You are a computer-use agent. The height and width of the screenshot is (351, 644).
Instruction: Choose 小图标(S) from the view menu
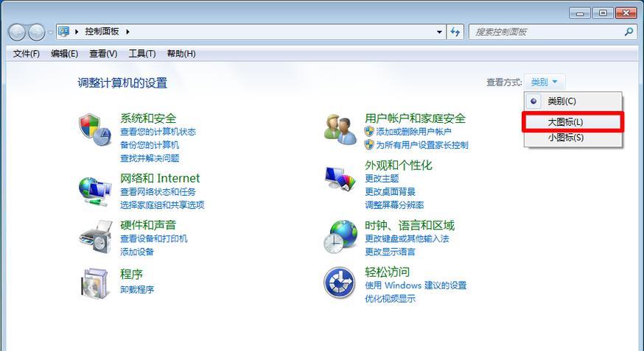tap(573, 138)
